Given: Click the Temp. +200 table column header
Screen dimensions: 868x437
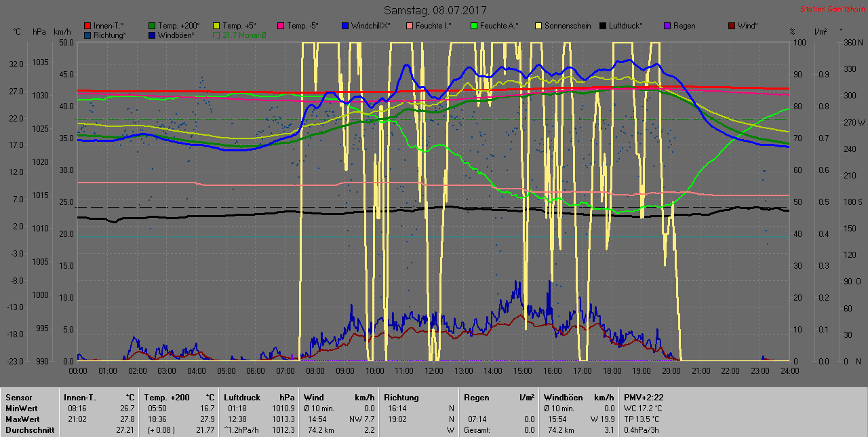Looking at the screenshot, I should coord(166,398).
